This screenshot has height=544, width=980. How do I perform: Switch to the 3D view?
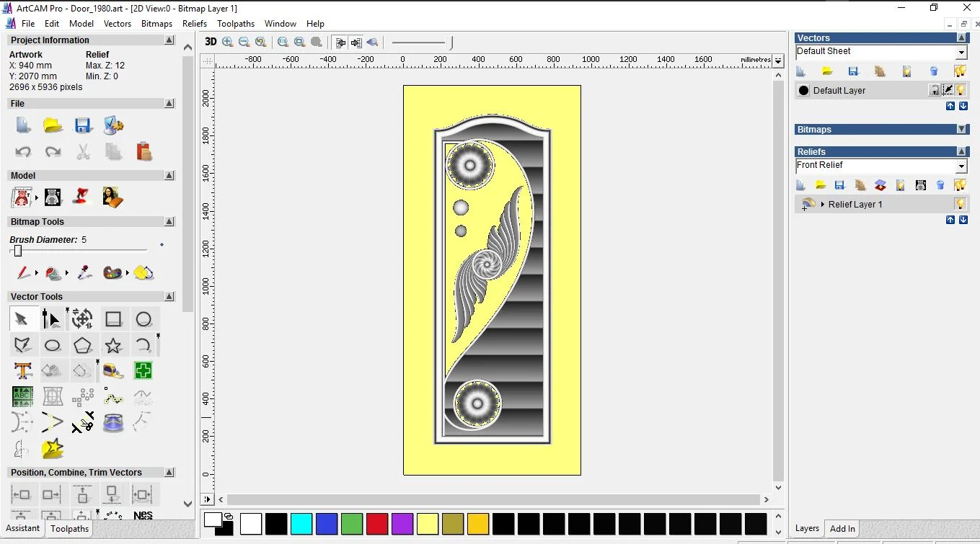click(210, 42)
